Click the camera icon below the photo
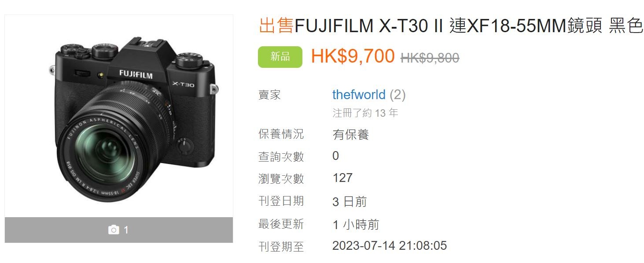This screenshot has width=644, height=263. click(114, 230)
